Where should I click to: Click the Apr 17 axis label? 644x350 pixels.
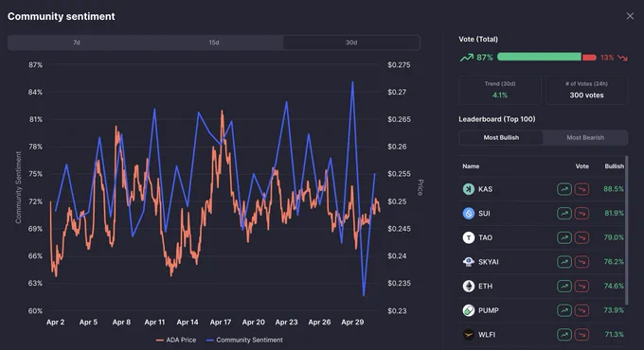tap(221, 323)
